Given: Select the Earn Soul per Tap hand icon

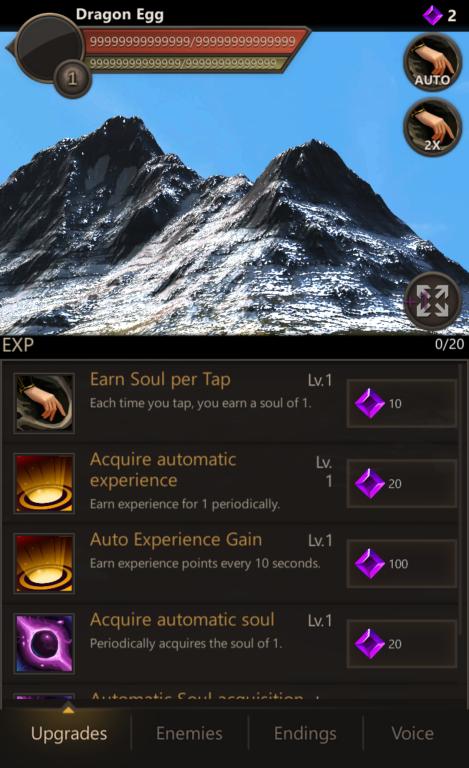Looking at the screenshot, I should (x=44, y=403).
